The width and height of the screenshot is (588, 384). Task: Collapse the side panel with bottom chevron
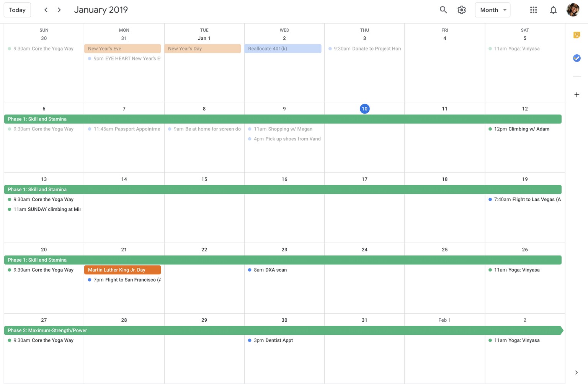(577, 372)
